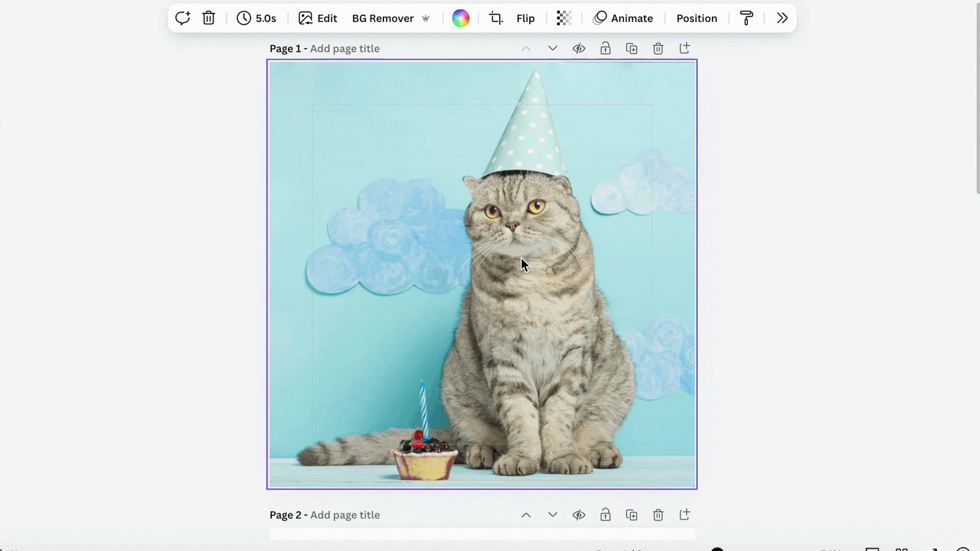
Task: Select the Crop tool
Action: (495, 18)
